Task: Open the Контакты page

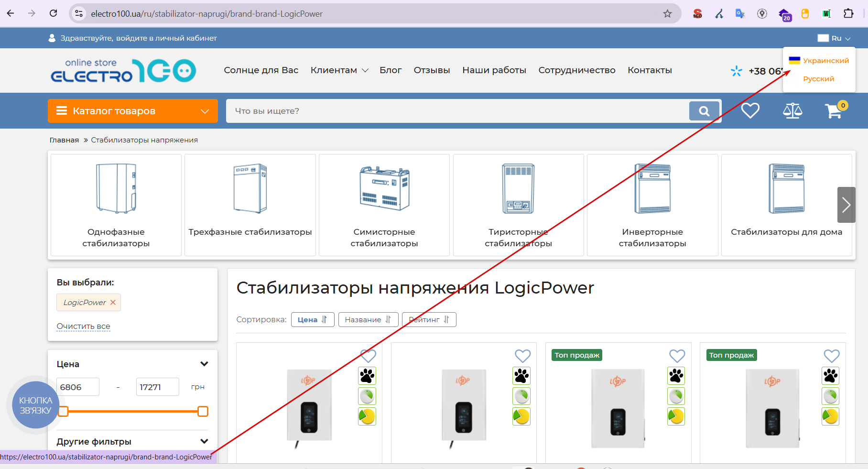Action: click(650, 70)
